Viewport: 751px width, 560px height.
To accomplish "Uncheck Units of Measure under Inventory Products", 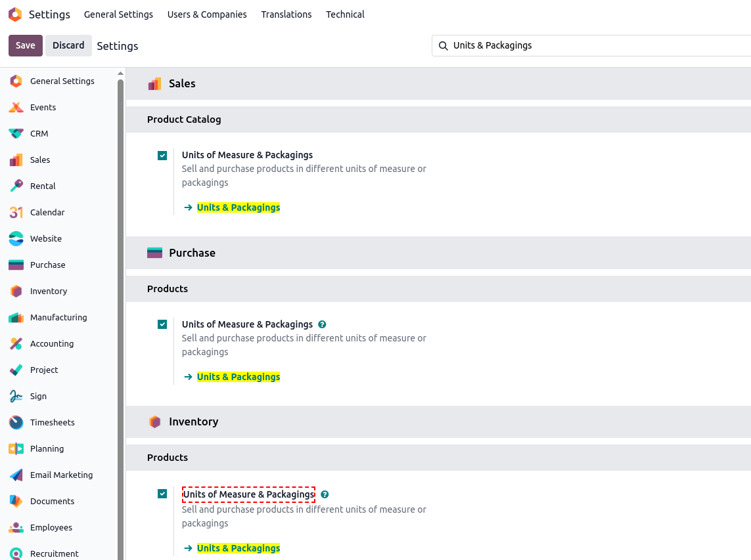I will click(x=162, y=494).
